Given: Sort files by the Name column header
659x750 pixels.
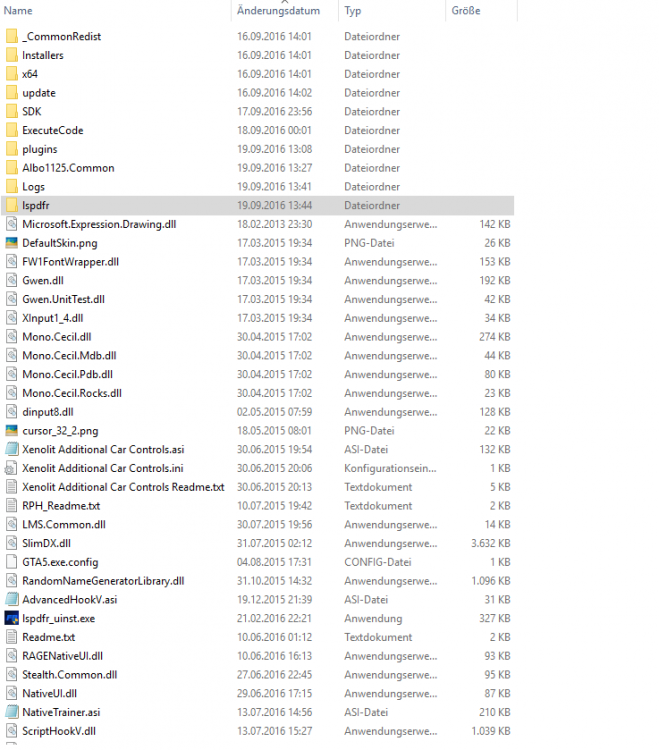Looking at the screenshot, I should [x=18, y=11].
